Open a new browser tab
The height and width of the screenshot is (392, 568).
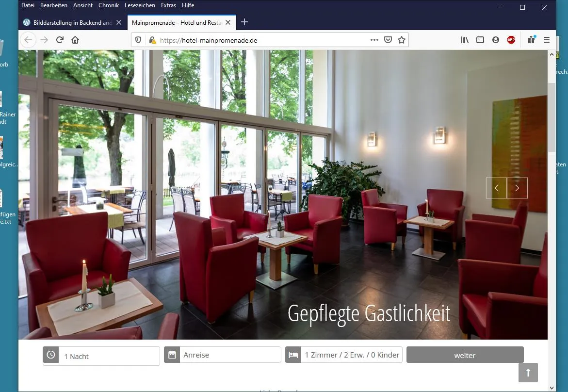pos(244,22)
